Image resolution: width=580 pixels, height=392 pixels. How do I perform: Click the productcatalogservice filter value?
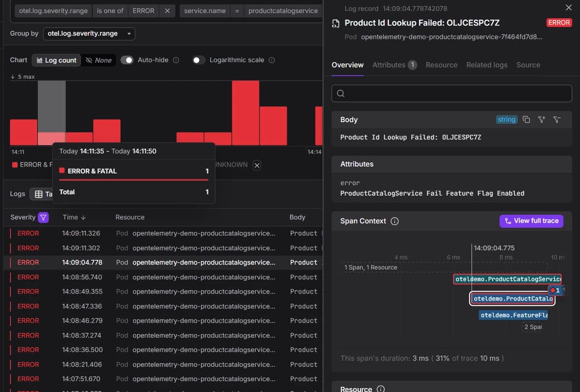[x=283, y=11]
